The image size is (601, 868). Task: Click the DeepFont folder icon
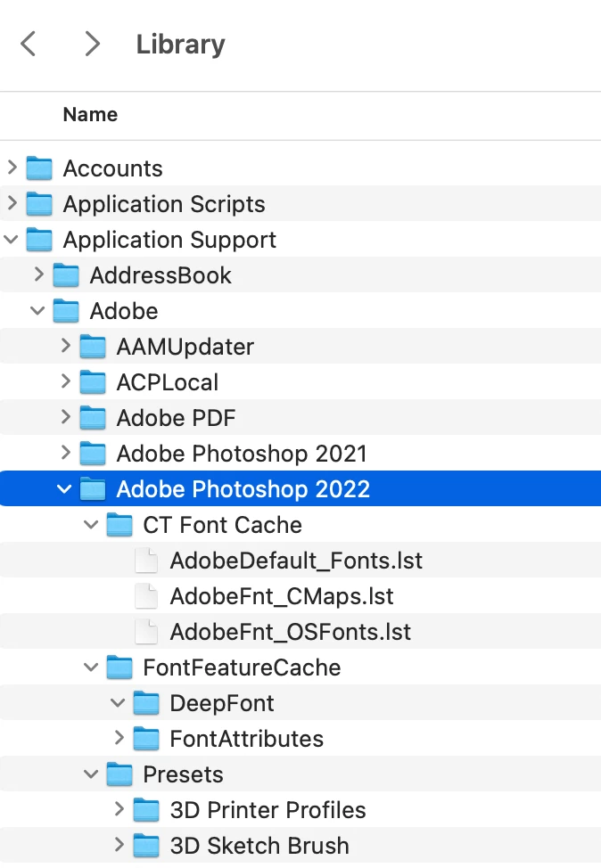coord(146,703)
